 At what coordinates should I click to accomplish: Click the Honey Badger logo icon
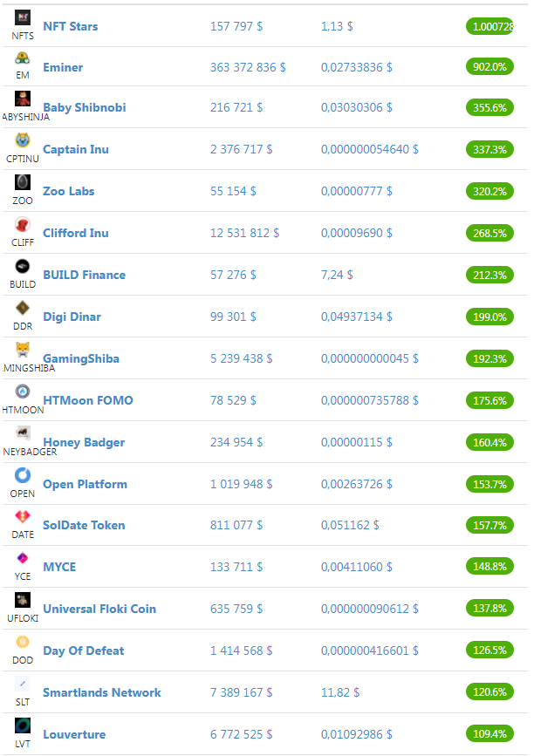point(23,433)
